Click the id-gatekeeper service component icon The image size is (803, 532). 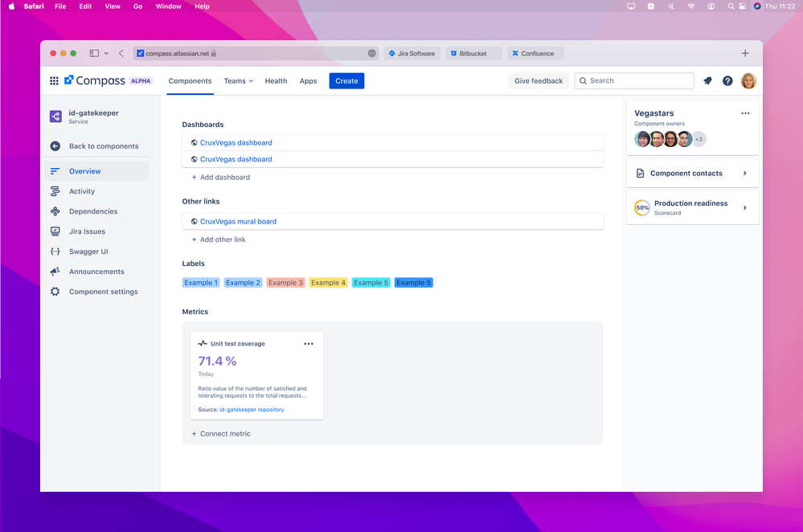[x=55, y=117]
